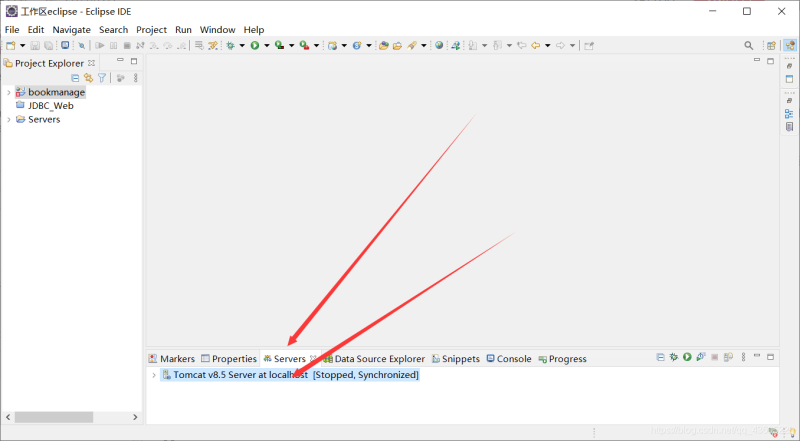Click the green Run toolbar button
Viewport: 800px width, 441px height.
[255, 45]
